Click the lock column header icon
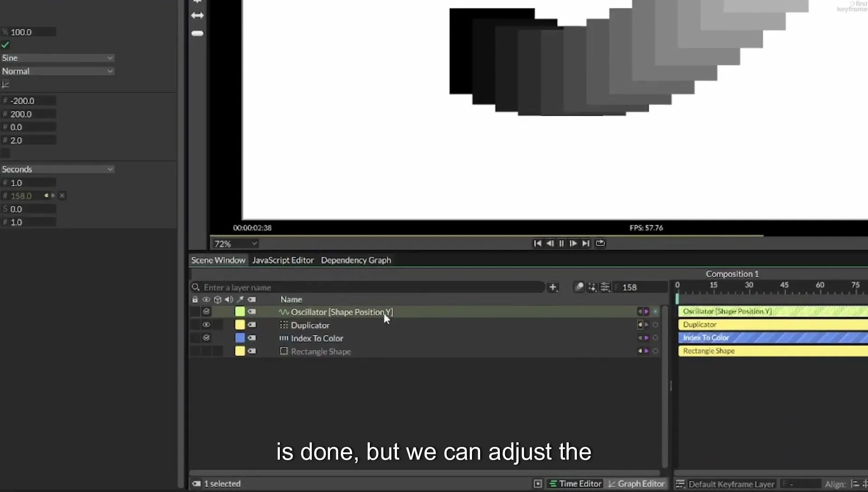The image size is (868, 492). [195, 299]
